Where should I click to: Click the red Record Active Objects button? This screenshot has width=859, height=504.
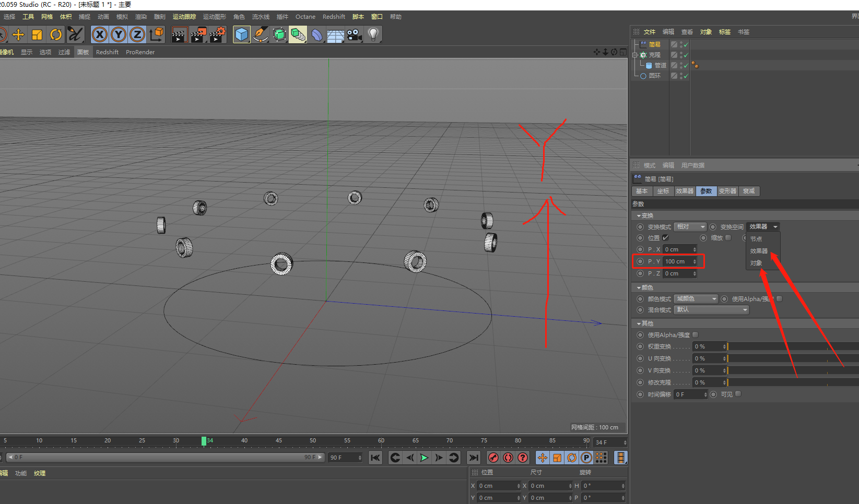coord(493,458)
